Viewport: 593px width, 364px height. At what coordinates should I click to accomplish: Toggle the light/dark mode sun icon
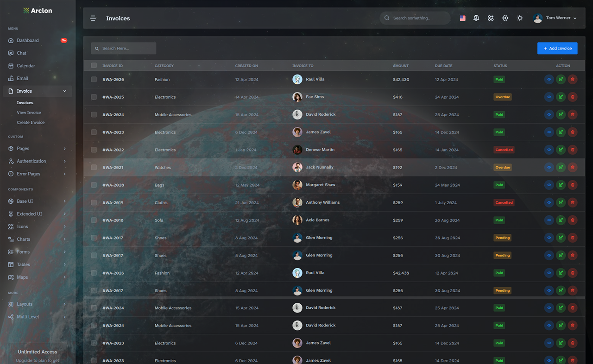520,18
